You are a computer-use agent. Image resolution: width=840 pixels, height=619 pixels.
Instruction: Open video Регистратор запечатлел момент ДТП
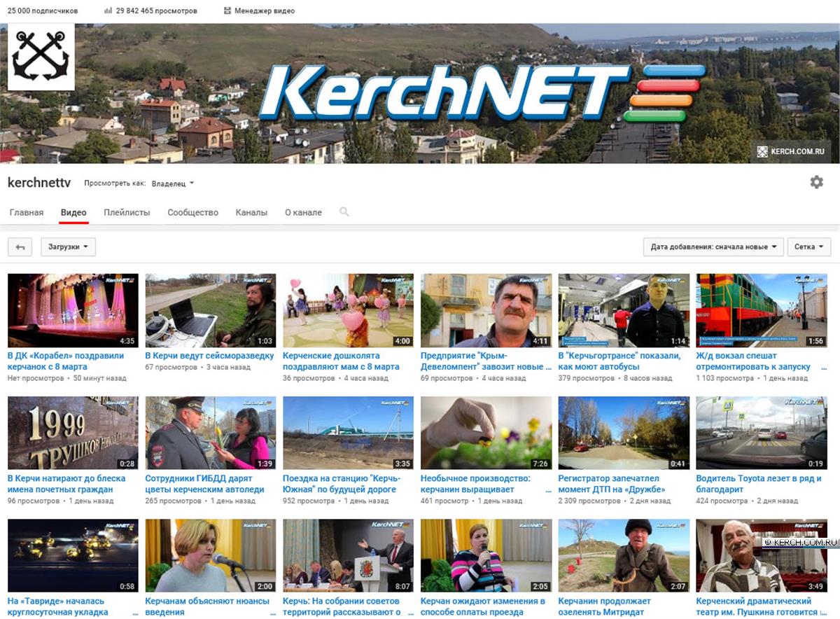click(x=612, y=484)
